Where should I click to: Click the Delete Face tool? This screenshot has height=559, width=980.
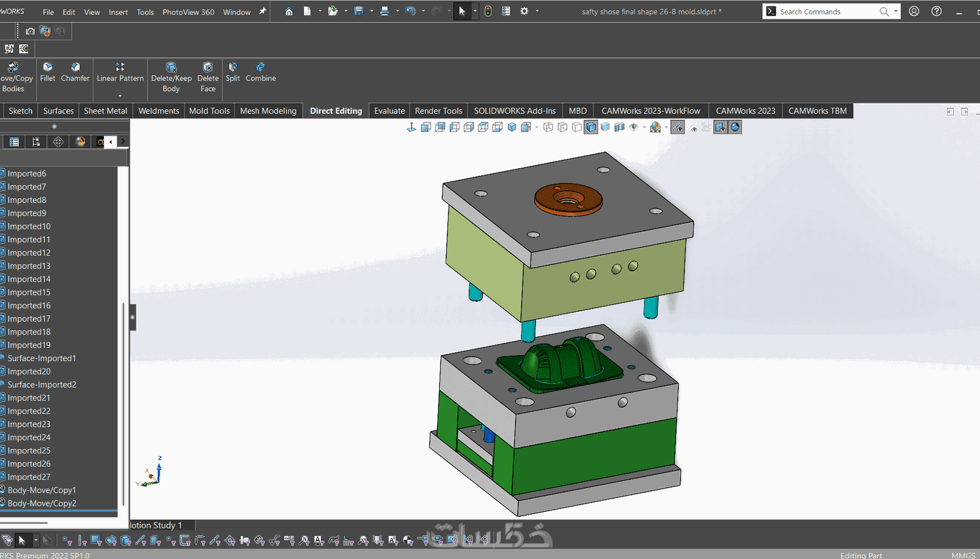pos(208,77)
